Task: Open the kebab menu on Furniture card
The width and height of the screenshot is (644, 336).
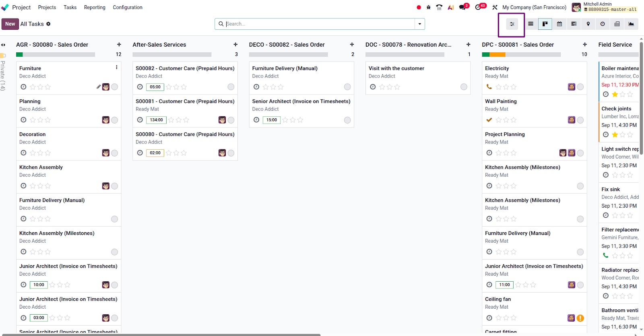Action: pyautogui.click(x=117, y=67)
